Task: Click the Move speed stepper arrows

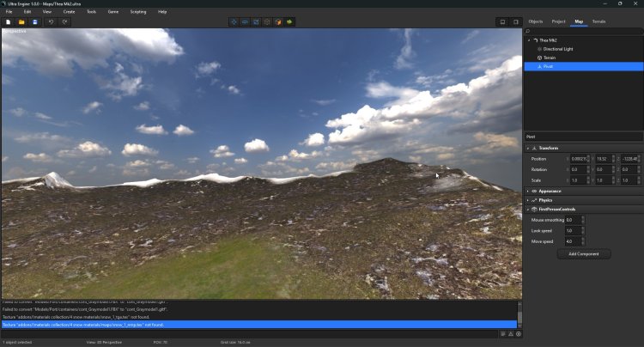Action: tap(583, 241)
